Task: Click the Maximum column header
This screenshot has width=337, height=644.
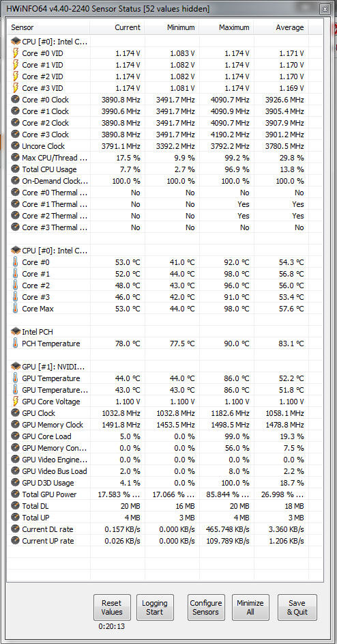Action: point(226,27)
